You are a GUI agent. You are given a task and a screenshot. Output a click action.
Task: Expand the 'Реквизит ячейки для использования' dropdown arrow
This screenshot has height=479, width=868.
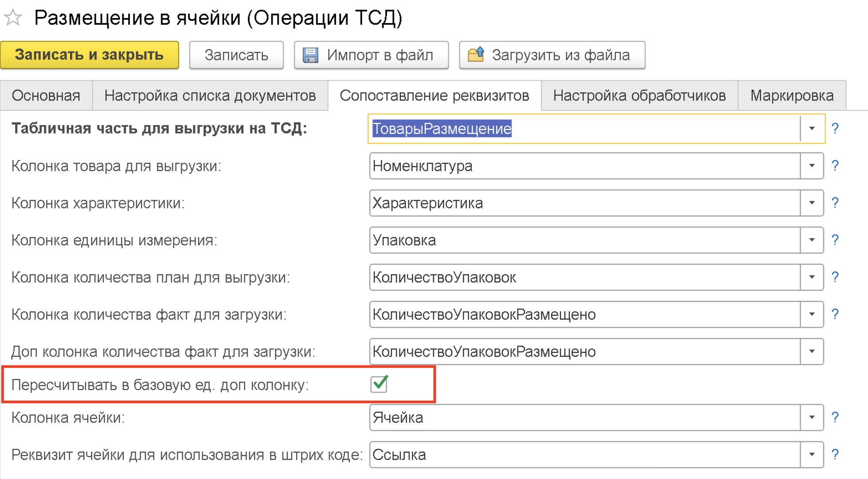pos(812,455)
